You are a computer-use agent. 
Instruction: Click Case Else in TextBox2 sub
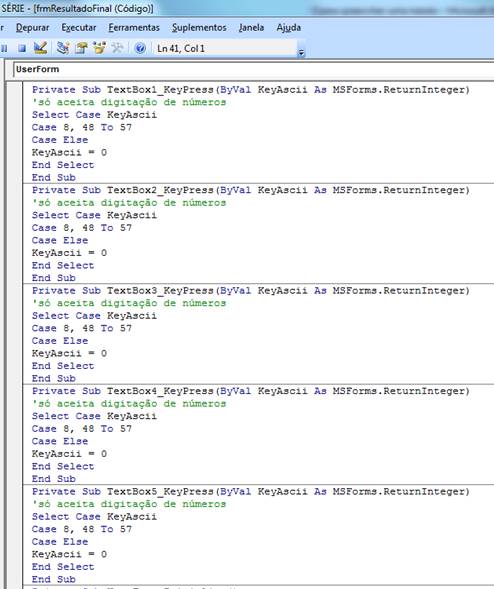click(60, 240)
